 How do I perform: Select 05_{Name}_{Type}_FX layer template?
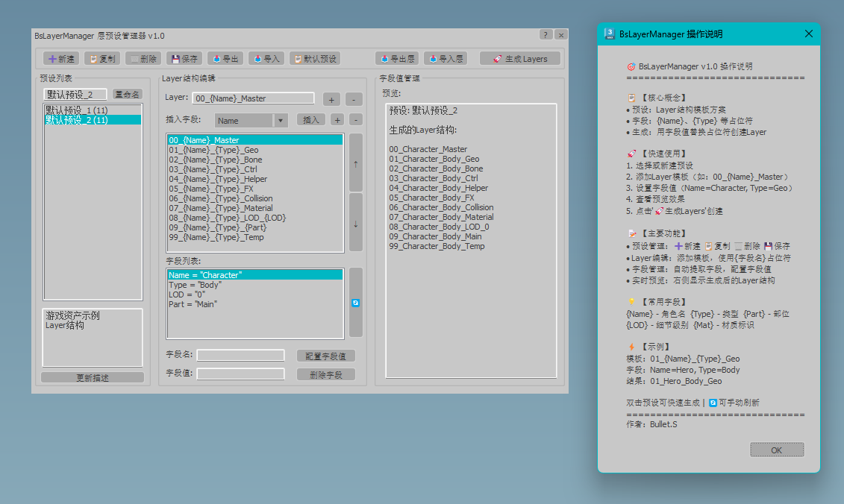coord(255,189)
